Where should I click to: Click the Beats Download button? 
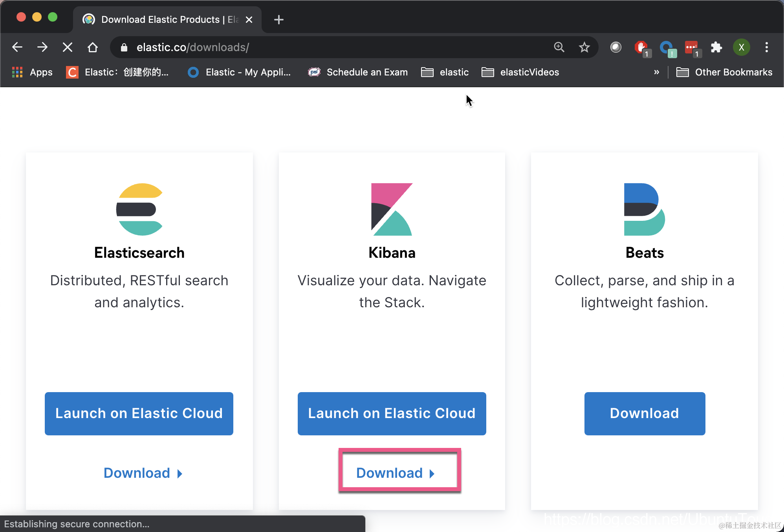coord(645,413)
